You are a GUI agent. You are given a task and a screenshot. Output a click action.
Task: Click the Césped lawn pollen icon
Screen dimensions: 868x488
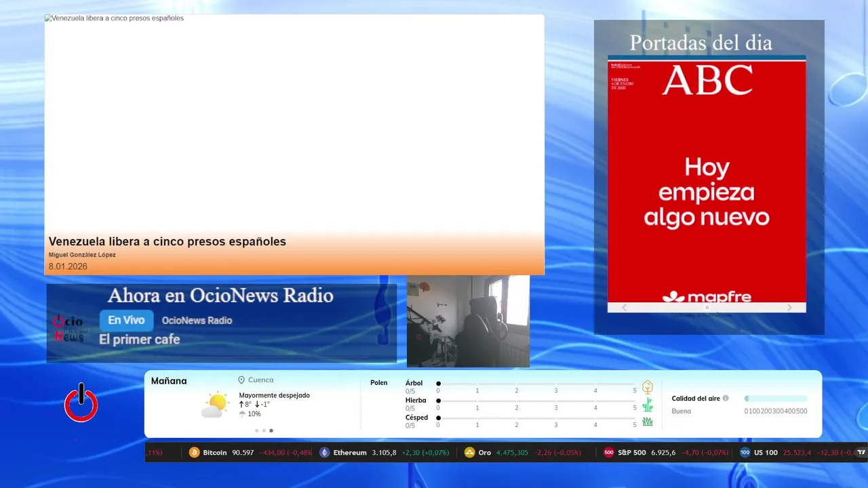point(648,422)
